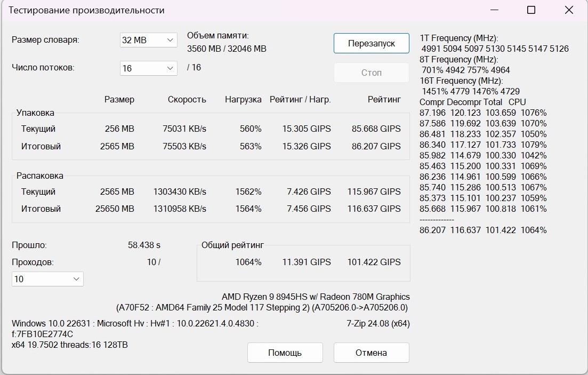The width and height of the screenshot is (588, 375).
Task: Click the overall rating value 101.422 GIPS
Action: click(374, 262)
